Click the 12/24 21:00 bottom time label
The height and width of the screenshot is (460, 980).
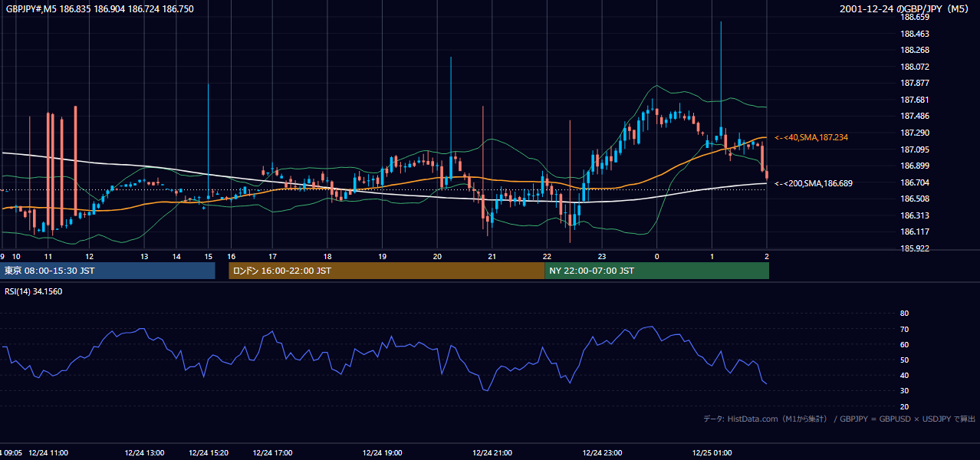click(492, 453)
